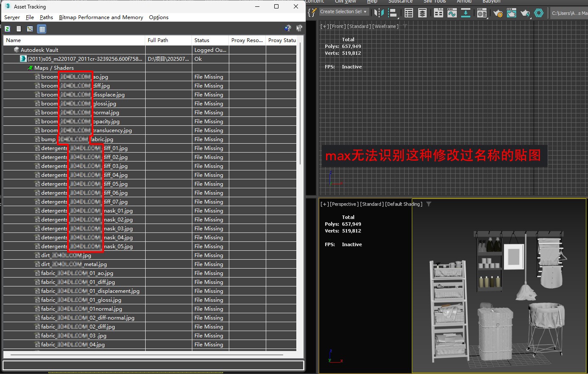Switch Asset Tracking to Tree View icon
Screen dimensions: 588x374
30,29
